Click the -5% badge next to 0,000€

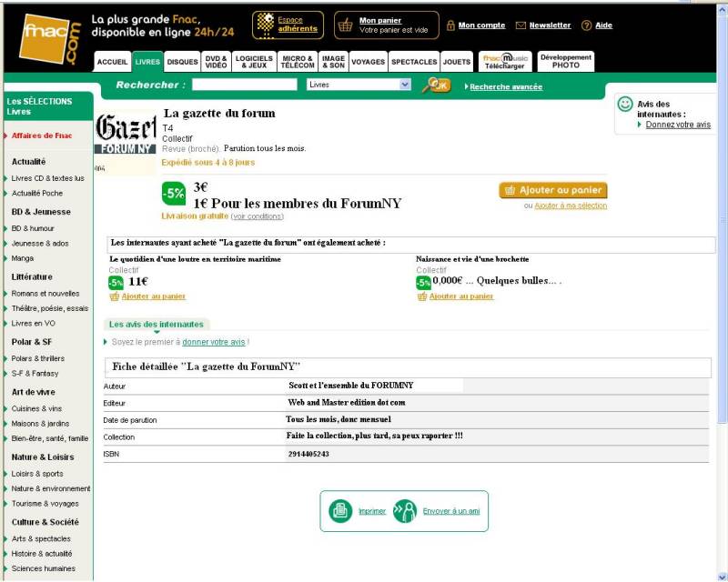pyautogui.click(x=423, y=283)
